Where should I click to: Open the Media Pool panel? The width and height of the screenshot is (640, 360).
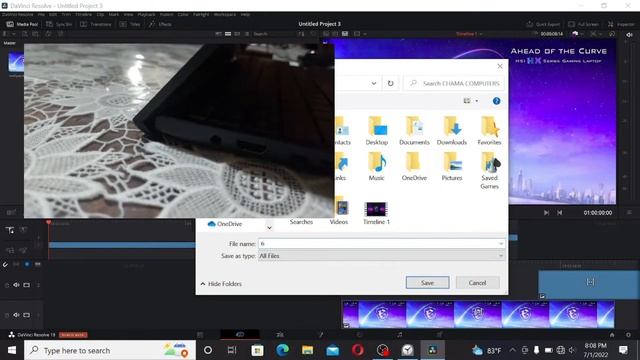click(x=22, y=24)
